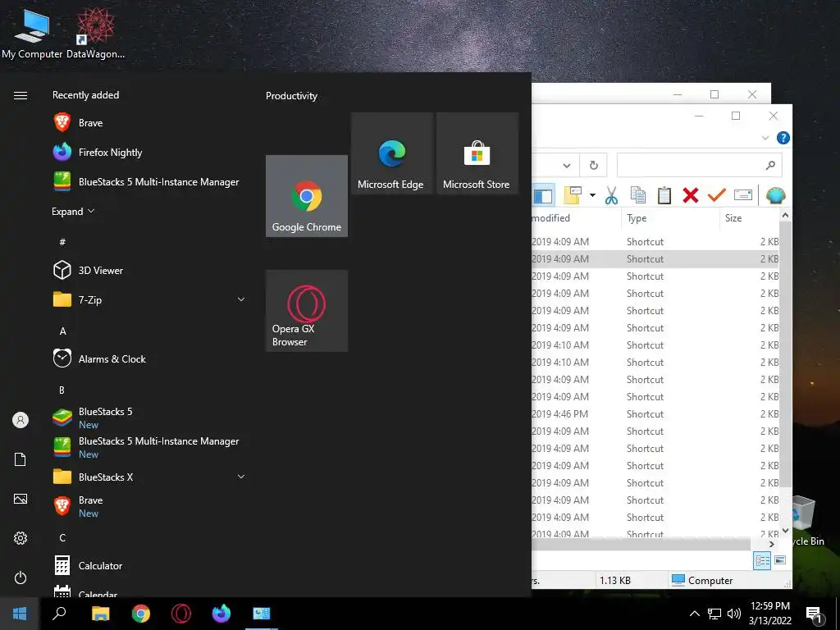Click the letter B section header
Image resolution: width=840 pixels, height=630 pixels.
pyautogui.click(x=62, y=390)
